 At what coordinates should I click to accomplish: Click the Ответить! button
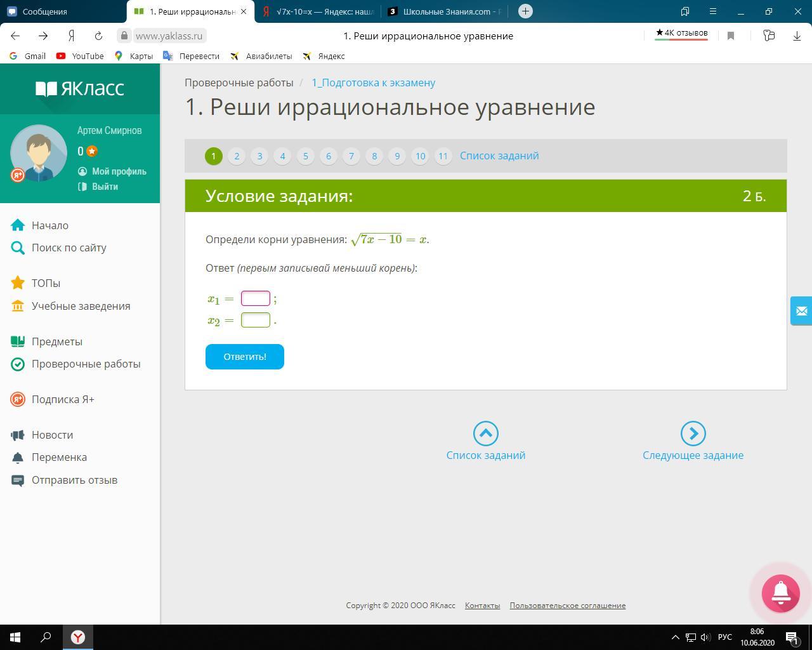(245, 357)
